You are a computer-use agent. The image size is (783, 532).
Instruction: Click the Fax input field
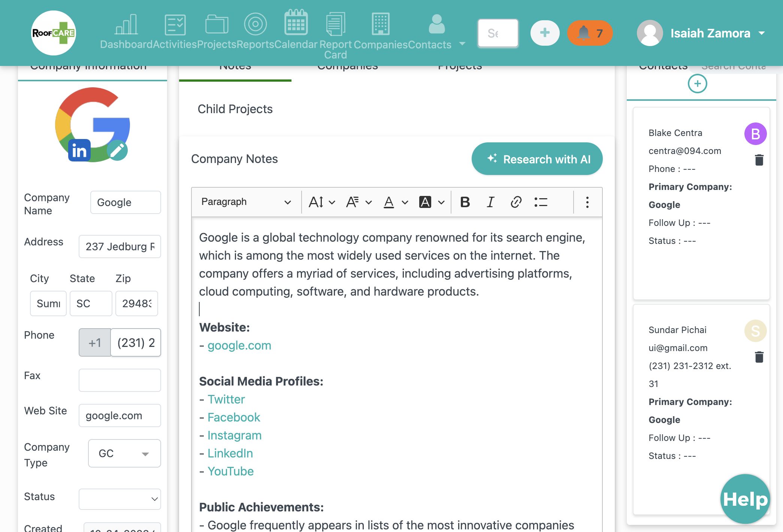pos(120,380)
